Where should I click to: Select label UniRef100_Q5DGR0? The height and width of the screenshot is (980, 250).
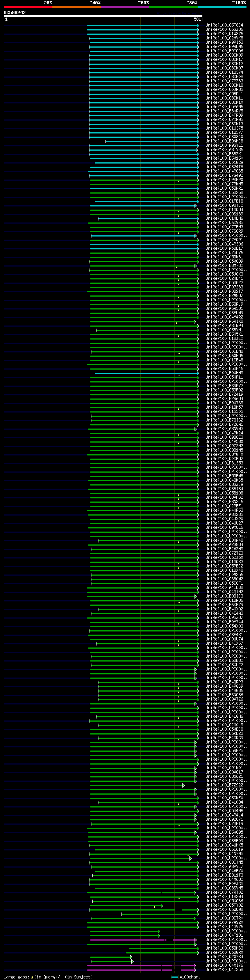(224, 952)
